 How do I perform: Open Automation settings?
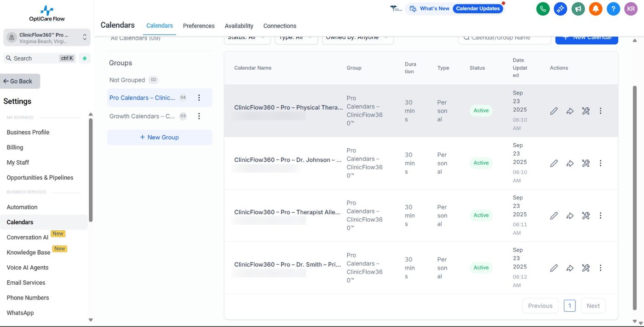(x=22, y=207)
